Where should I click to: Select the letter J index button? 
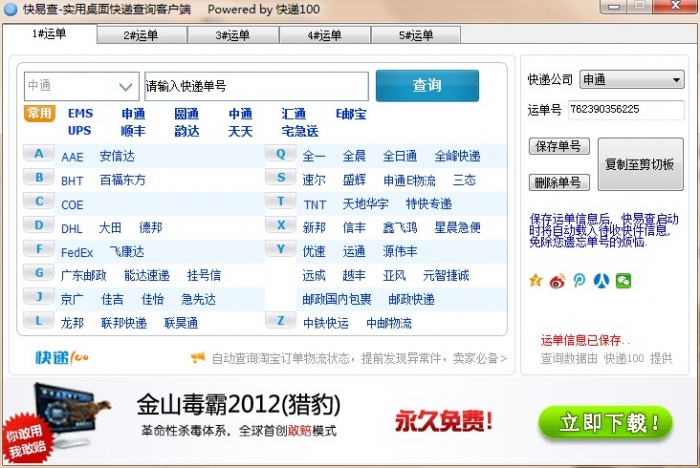(39, 296)
